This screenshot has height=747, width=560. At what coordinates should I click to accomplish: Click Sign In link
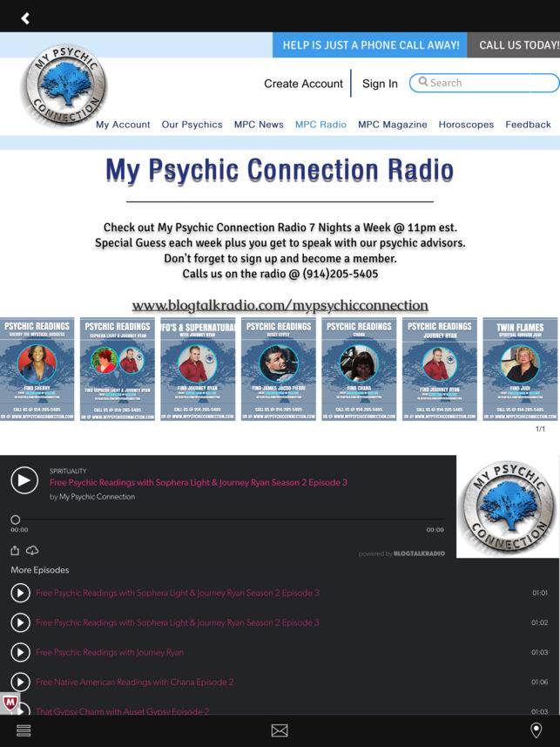(380, 84)
